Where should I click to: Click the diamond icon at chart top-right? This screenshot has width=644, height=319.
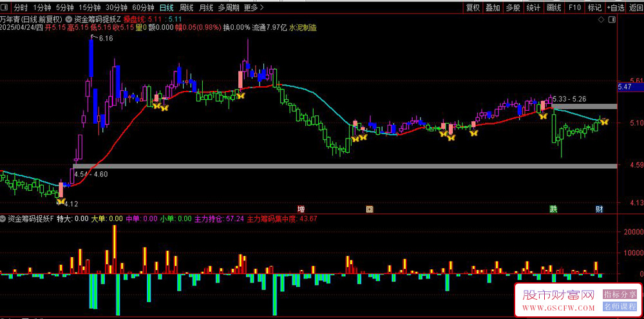point(601,20)
